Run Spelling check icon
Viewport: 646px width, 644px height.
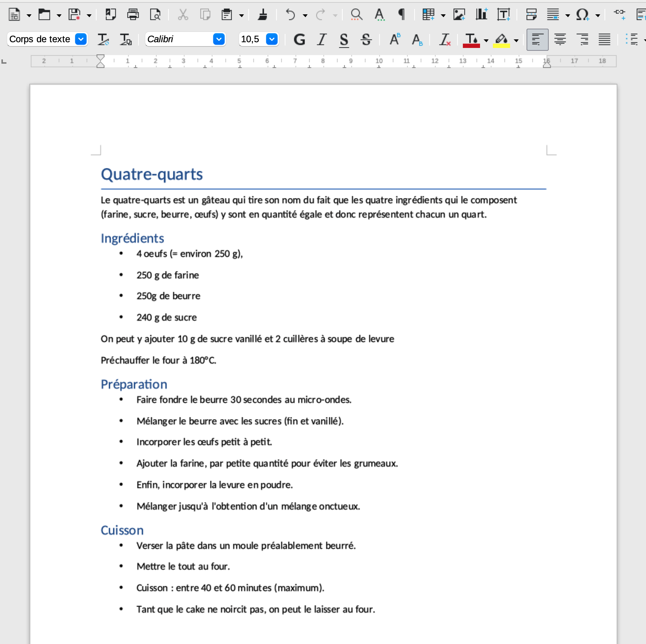tap(379, 15)
